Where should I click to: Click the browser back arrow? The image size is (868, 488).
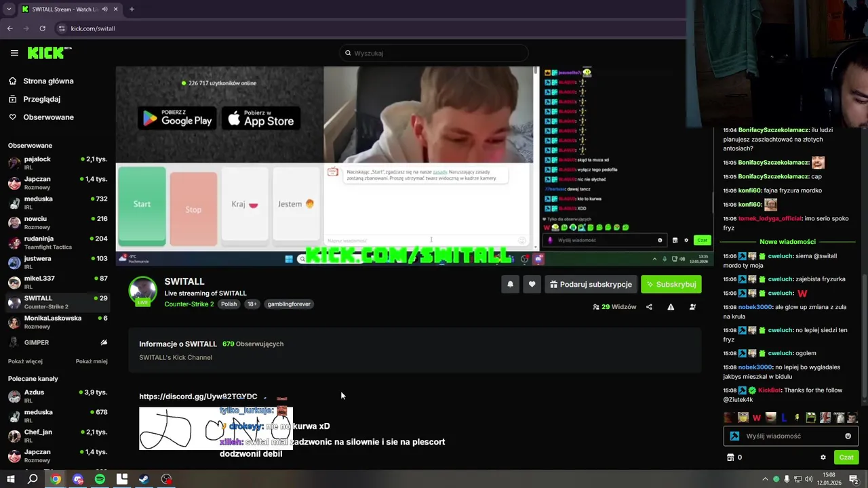10,28
